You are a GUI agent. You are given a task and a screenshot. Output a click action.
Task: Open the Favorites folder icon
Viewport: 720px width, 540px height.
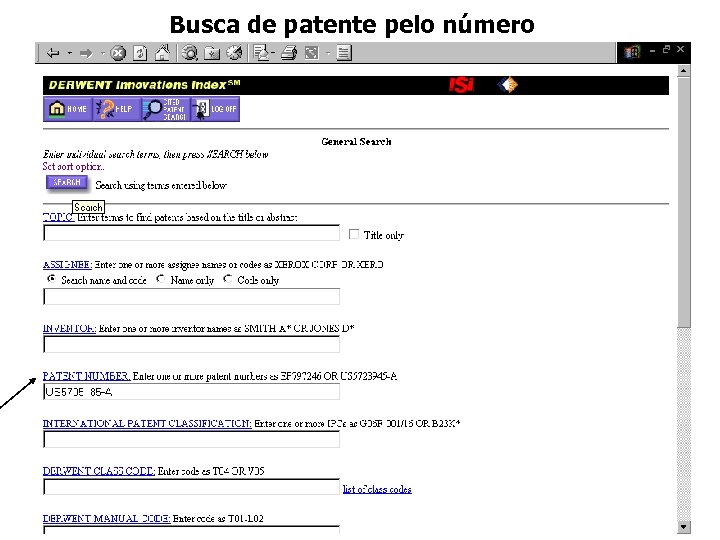pyautogui.click(x=212, y=53)
